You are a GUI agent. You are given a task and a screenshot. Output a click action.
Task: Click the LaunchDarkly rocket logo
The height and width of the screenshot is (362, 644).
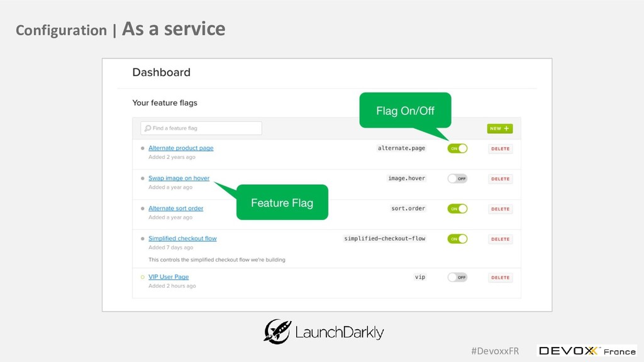(277, 332)
